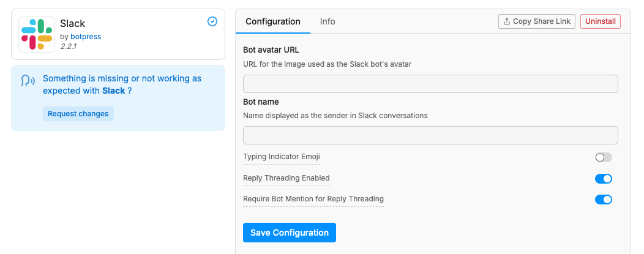Viewport: 644px width, 254px height.
Task: Focus the Bot avatar URL field
Action: 430,84
